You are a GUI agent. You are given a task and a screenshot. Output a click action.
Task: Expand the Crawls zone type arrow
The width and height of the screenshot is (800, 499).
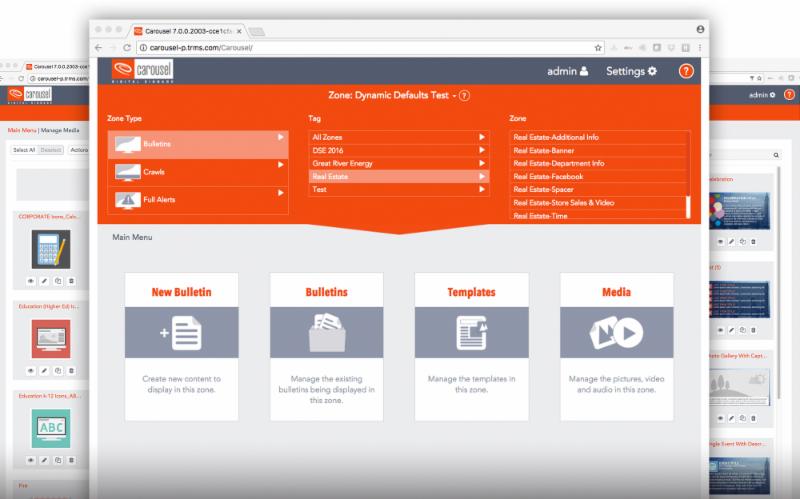point(280,165)
